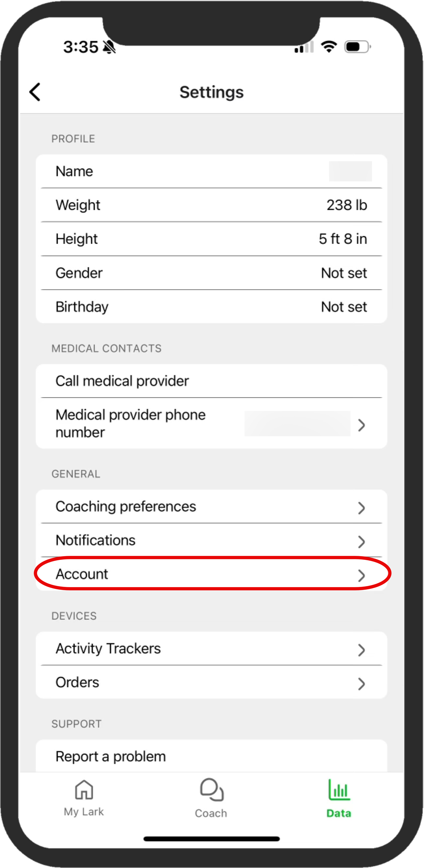Tap the back arrow in Settings header
This screenshot has width=424, height=868.
tap(35, 92)
